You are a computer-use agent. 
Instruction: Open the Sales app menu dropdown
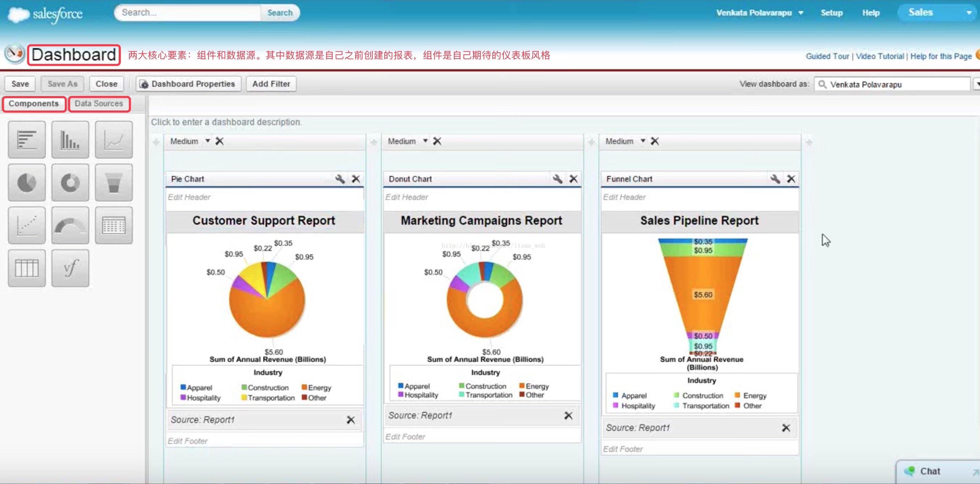969,12
